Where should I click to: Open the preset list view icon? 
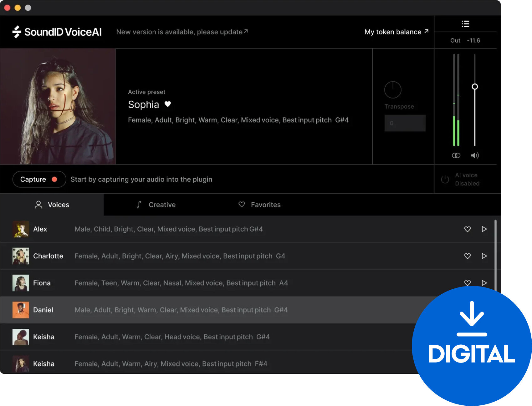coord(465,23)
